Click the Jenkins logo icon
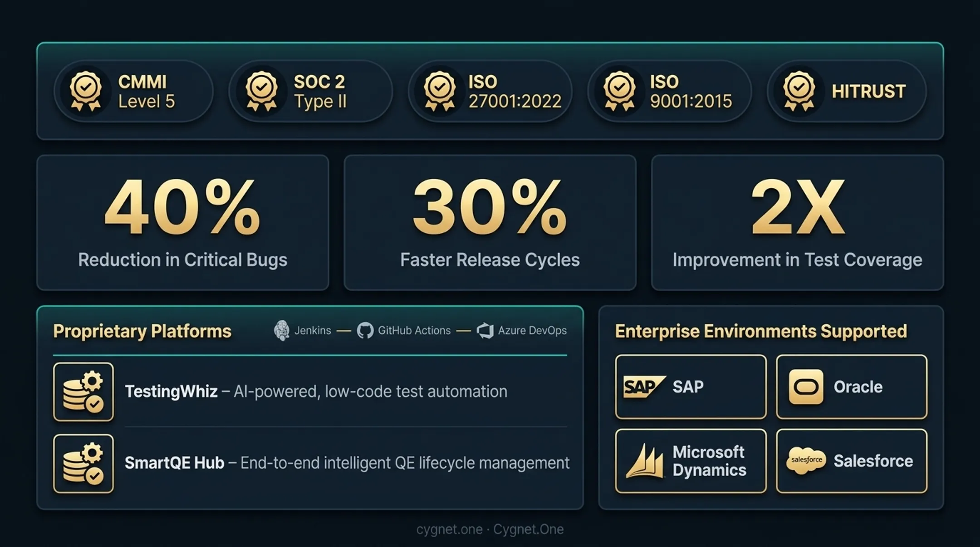 [282, 331]
